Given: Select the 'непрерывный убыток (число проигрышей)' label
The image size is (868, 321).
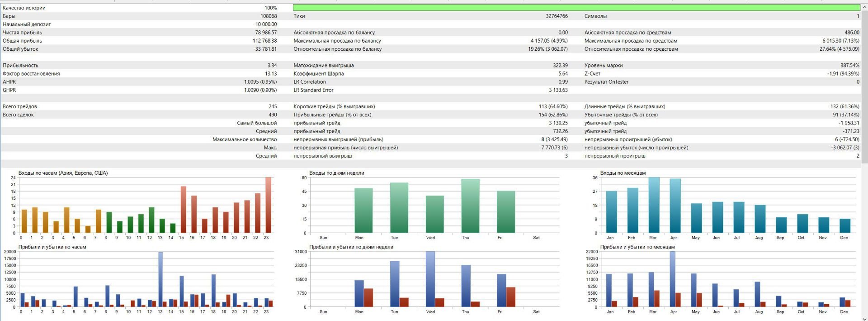Looking at the screenshot, I should 636,148.
